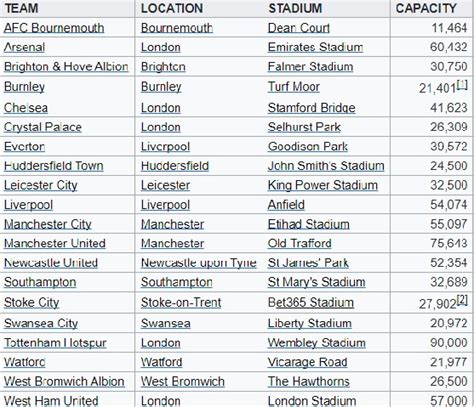
Task: Open the Vicarage Road link
Action: tap(307, 362)
